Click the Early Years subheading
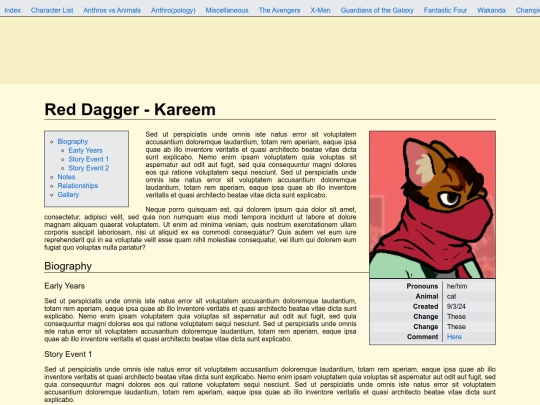 pos(64,286)
